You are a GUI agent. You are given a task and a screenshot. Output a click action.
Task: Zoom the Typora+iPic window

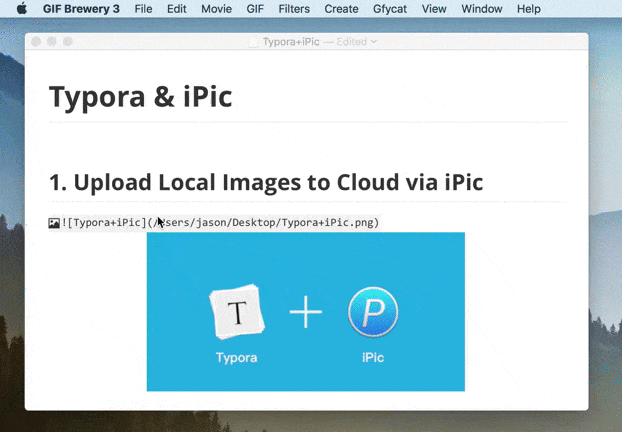click(68, 41)
